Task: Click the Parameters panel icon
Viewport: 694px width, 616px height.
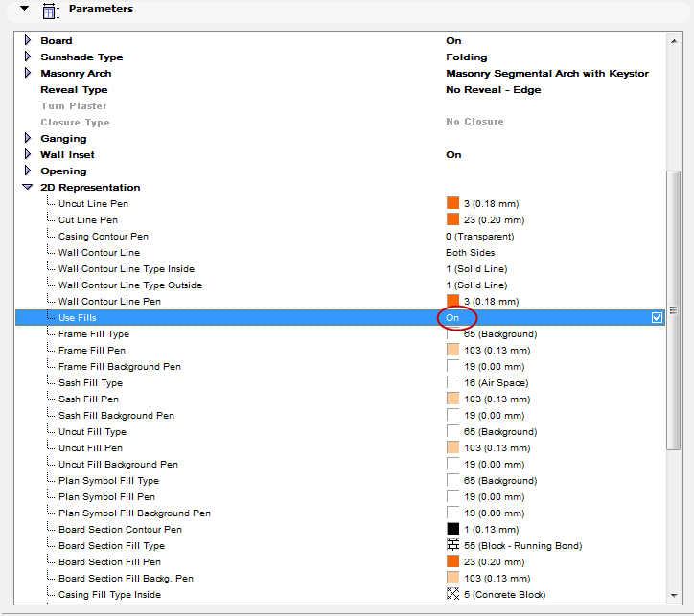Action: pos(52,11)
